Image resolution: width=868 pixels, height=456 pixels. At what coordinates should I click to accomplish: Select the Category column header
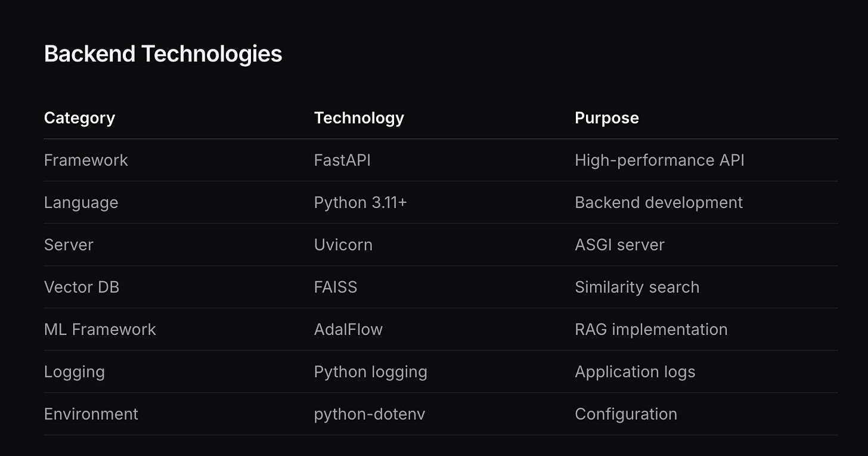79,118
